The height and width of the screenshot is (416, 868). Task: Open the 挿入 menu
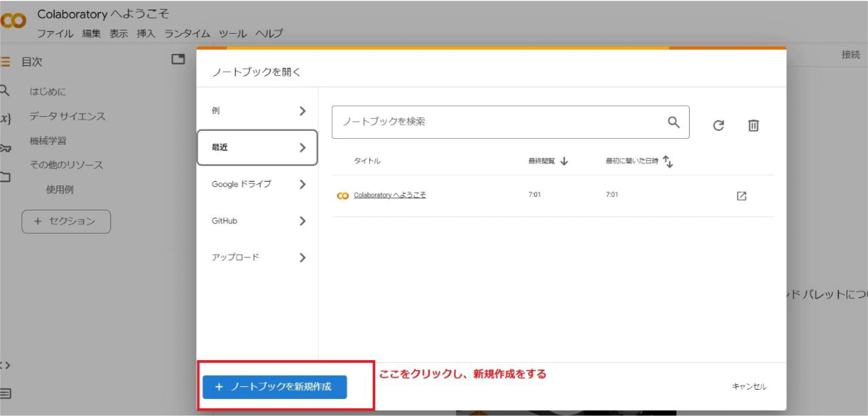coord(146,34)
